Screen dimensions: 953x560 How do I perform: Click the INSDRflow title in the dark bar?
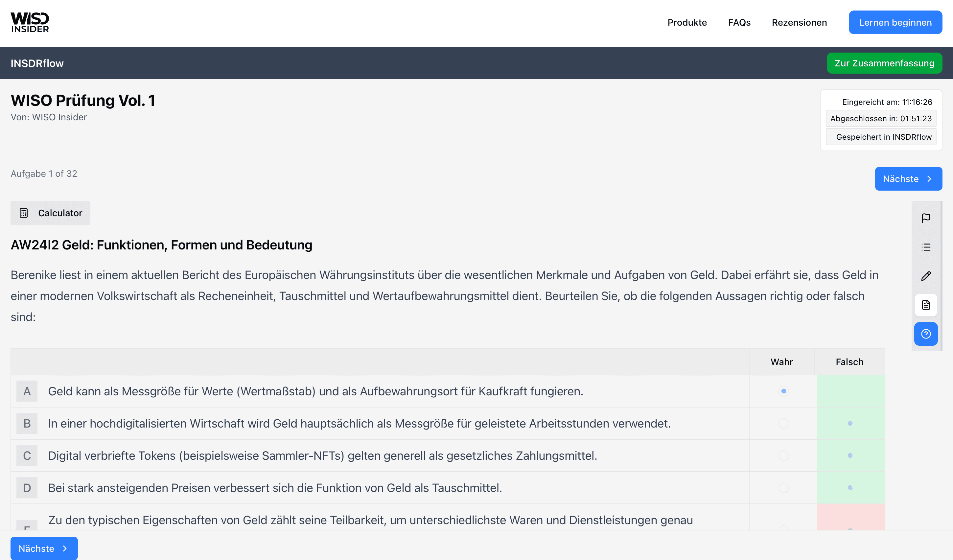pos(37,63)
